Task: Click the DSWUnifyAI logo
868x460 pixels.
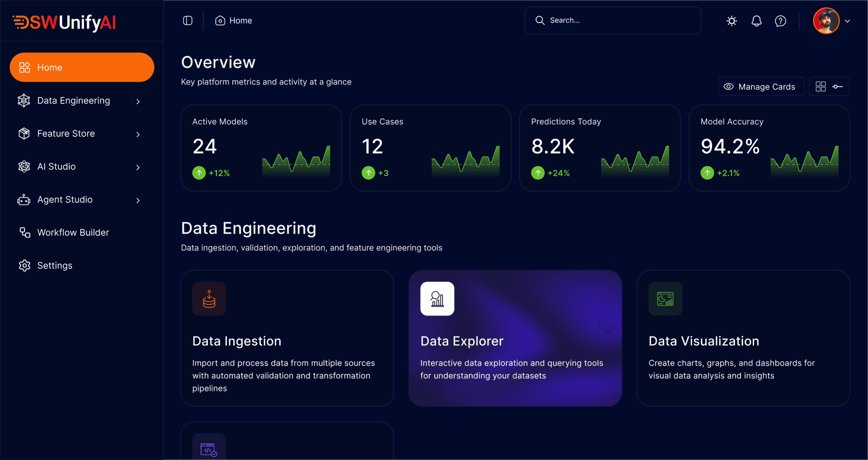Action: click(x=64, y=23)
